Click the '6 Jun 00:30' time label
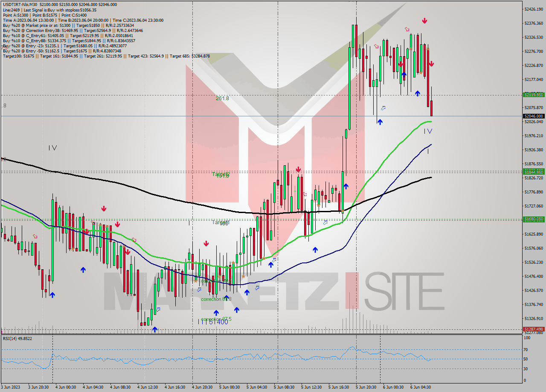The image size is (546, 392). pyautogui.click(x=393, y=387)
